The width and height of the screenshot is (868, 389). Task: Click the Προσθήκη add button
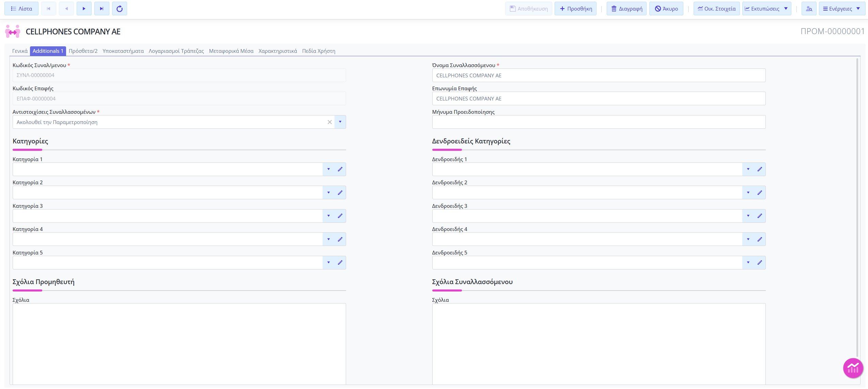[x=576, y=9]
